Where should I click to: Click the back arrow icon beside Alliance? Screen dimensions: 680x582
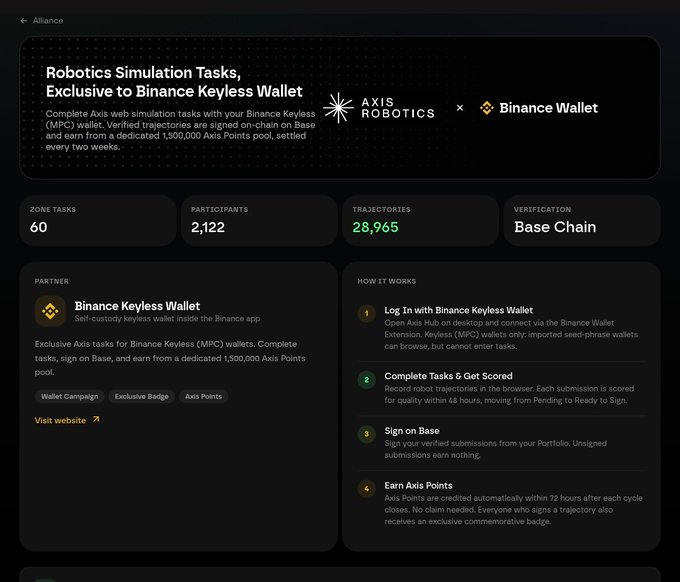24,21
